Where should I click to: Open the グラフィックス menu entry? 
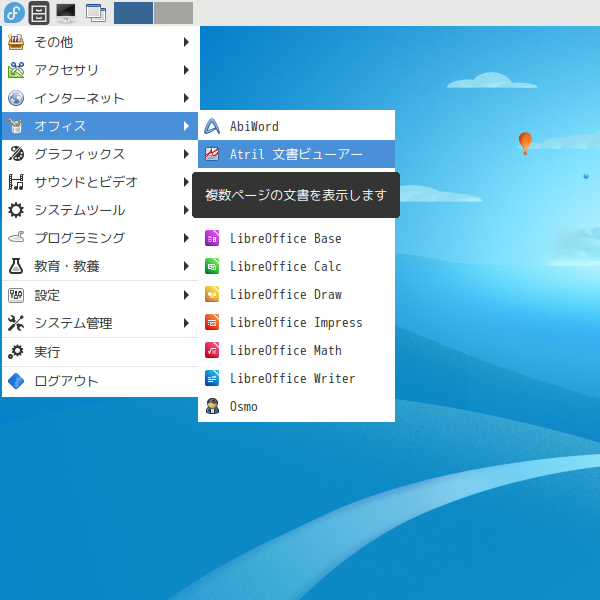(100, 154)
